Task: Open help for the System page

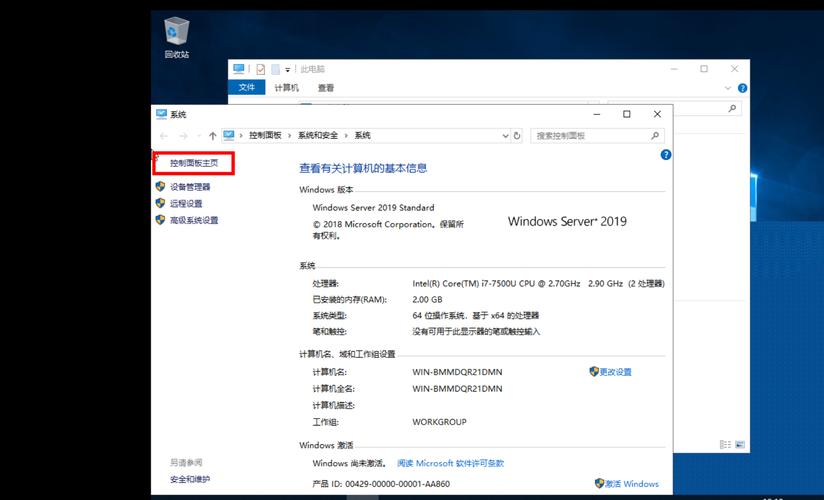Action: [x=666, y=155]
